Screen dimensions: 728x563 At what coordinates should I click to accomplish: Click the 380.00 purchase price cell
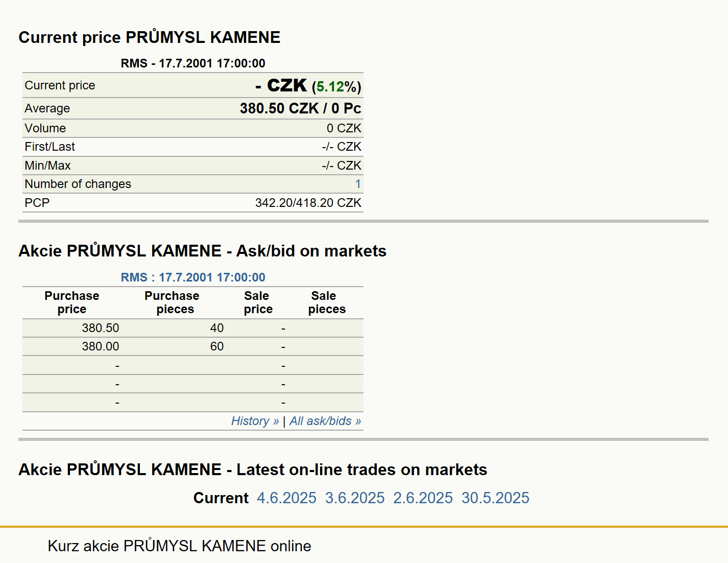click(101, 346)
